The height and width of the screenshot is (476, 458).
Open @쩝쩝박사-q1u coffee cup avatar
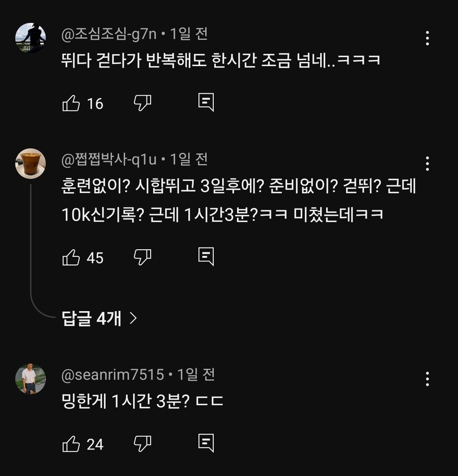coord(31,163)
